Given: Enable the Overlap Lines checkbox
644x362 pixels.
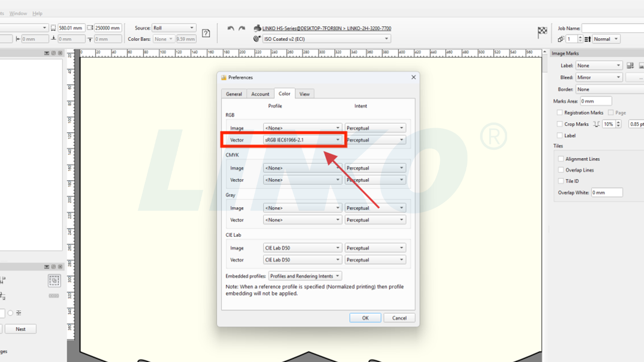Looking at the screenshot, I should pyautogui.click(x=561, y=170).
